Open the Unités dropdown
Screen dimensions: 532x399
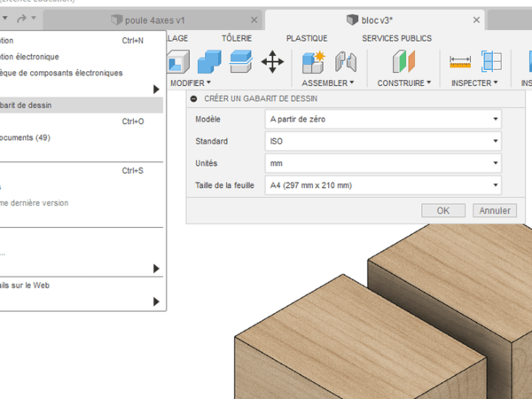[382, 163]
